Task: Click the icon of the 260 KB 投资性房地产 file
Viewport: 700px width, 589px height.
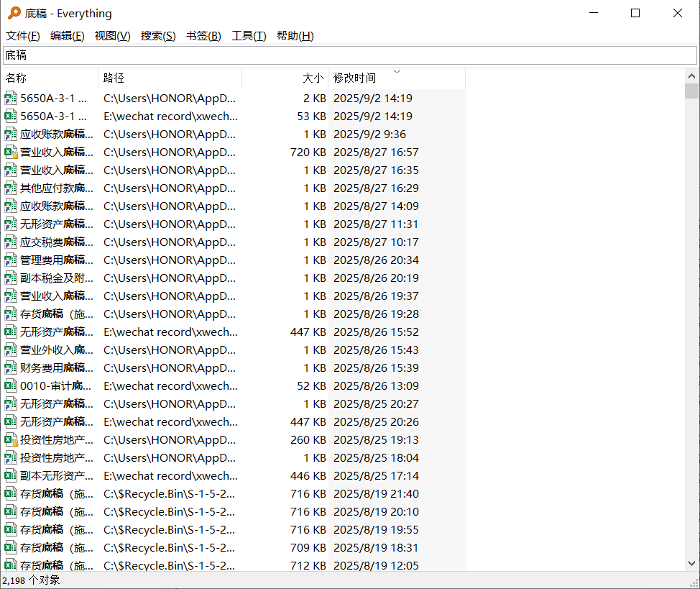Action: 11,439
